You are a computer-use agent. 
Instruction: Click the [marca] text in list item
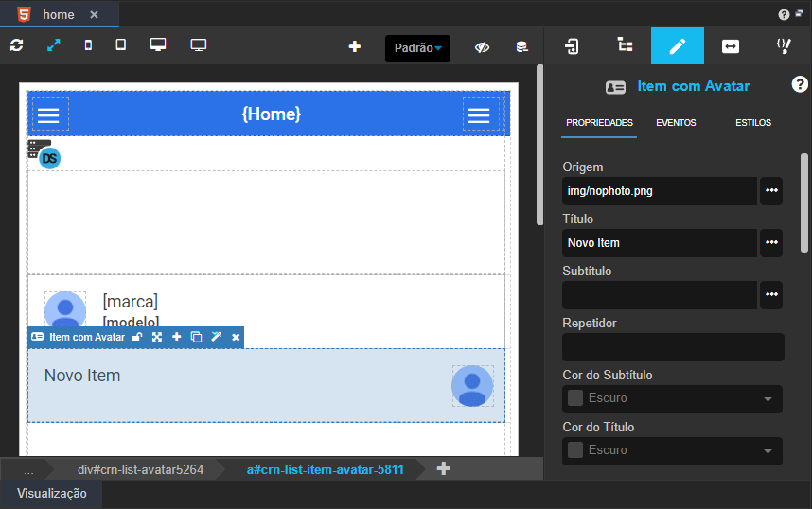[x=130, y=302]
